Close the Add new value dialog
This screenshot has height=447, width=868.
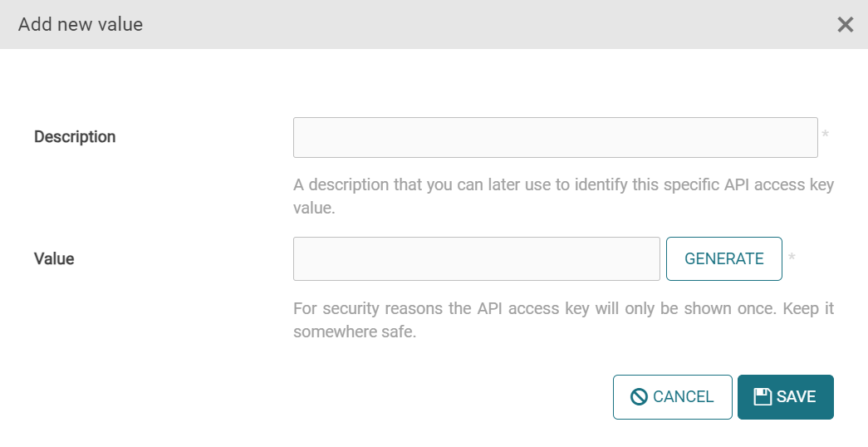845,25
